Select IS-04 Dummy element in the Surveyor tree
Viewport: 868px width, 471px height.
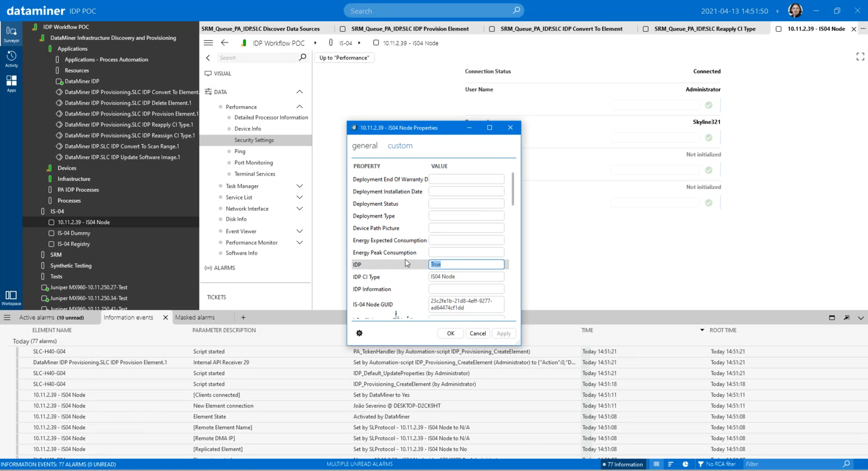pos(74,233)
